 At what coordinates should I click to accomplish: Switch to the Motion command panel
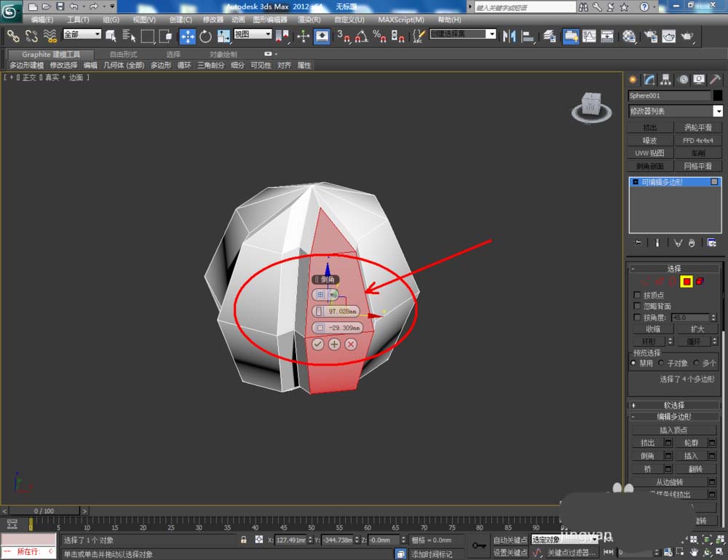(683, 80)
